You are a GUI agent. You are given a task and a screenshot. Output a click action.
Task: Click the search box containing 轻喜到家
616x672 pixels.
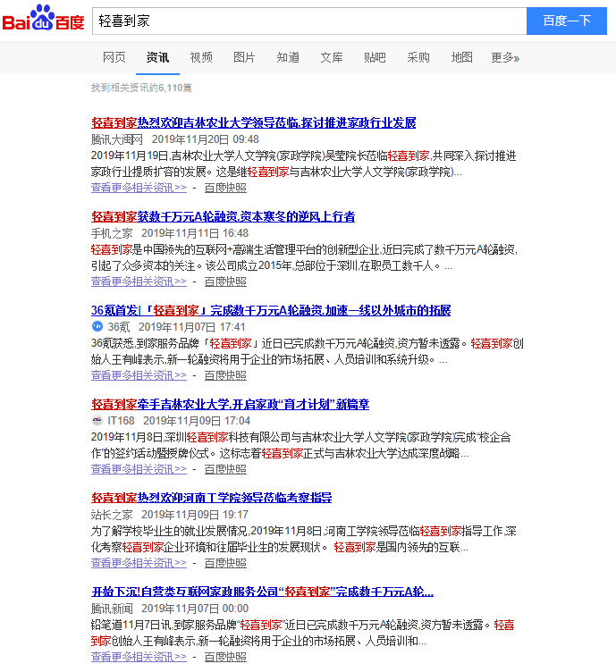(309, 21)
